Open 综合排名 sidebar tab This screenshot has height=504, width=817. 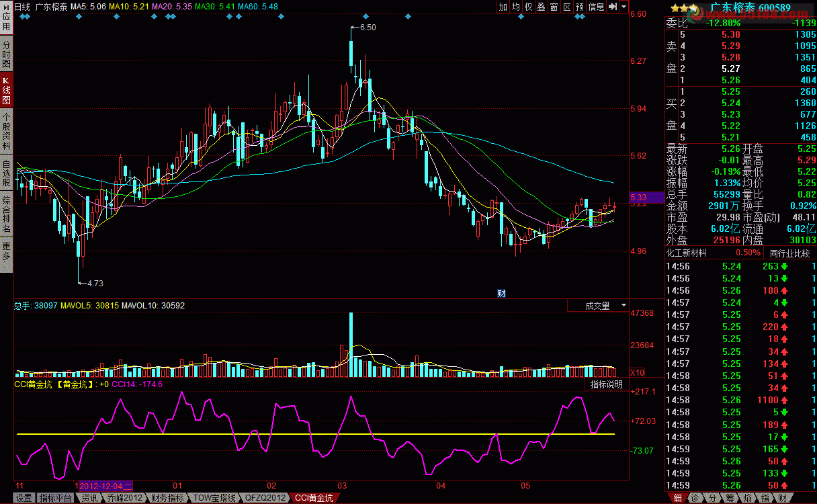pyautogui.click(x=6, y=215)
